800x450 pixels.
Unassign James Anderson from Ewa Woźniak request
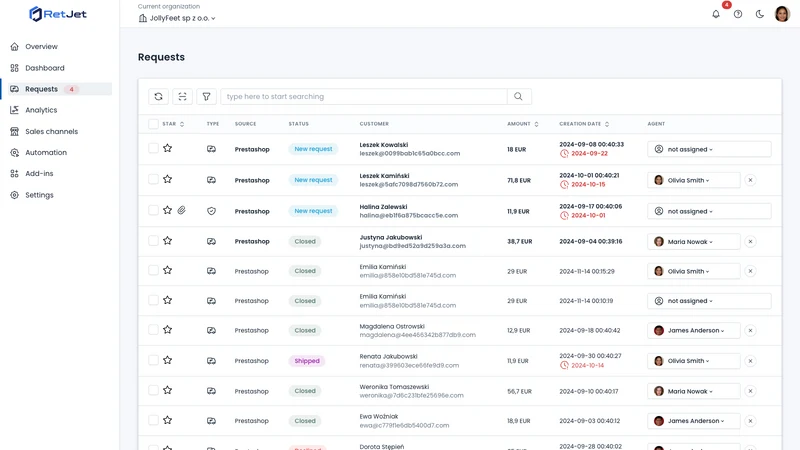pyautogui.click(x=750, y=421)
